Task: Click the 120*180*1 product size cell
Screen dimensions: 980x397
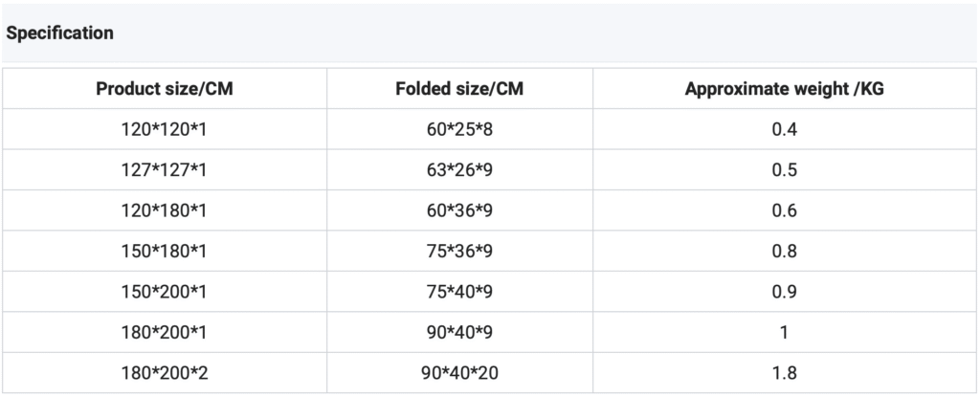Action: (165, 210)
